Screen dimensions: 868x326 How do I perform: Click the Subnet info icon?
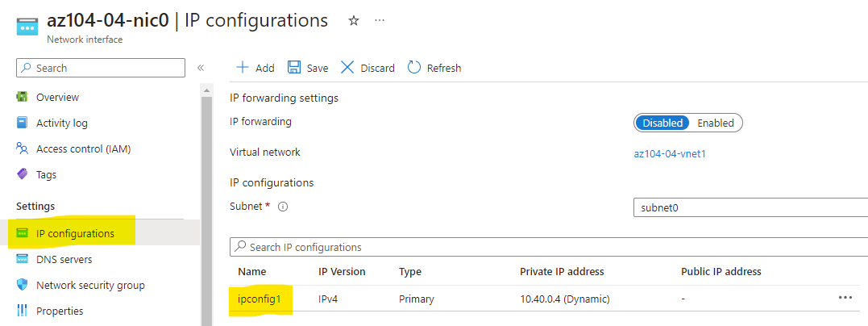coord(282,207)
